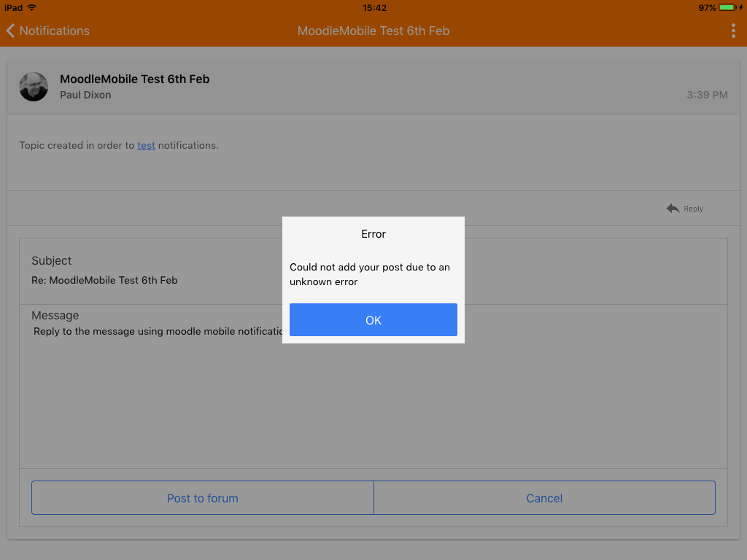Open the three-dot overflow menu

coord(733,31)
